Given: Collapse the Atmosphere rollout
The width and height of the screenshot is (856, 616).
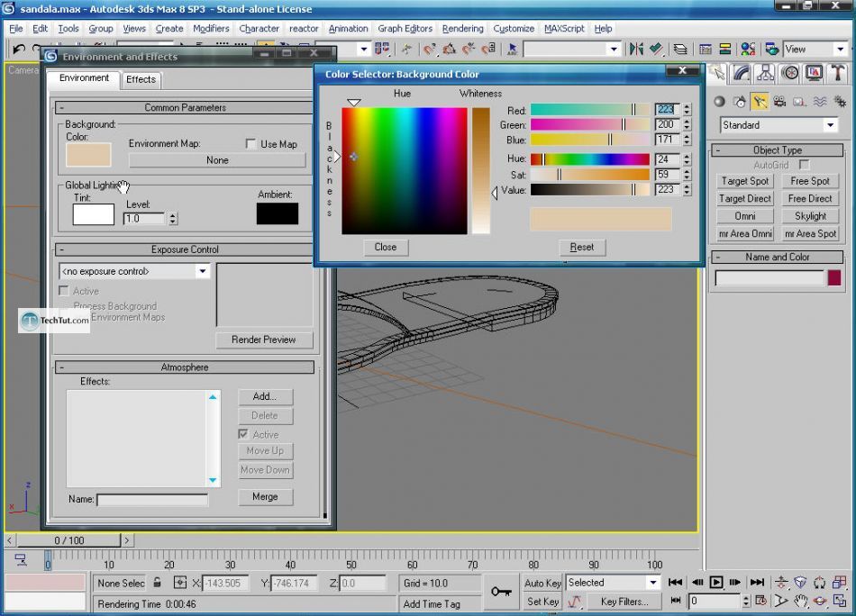Looking at the screenshot, I should (x=185, y=367).
